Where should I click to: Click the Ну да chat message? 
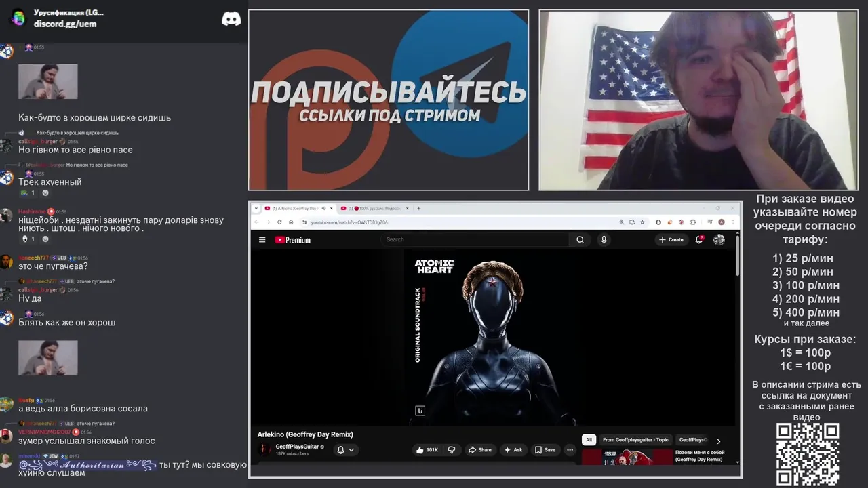(x=30, y=298)
